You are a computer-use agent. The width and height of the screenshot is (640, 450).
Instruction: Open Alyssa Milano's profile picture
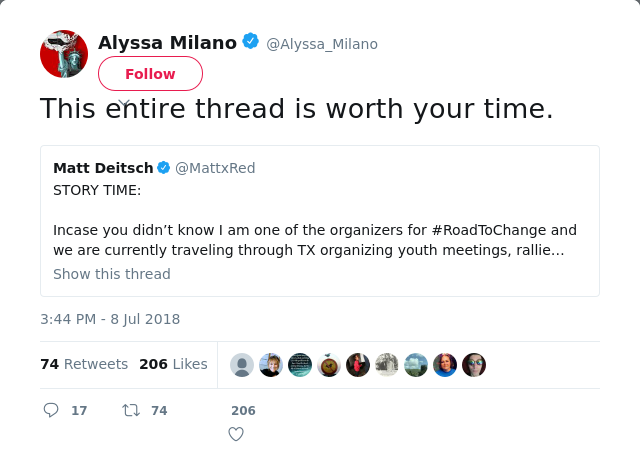point(64,54)
